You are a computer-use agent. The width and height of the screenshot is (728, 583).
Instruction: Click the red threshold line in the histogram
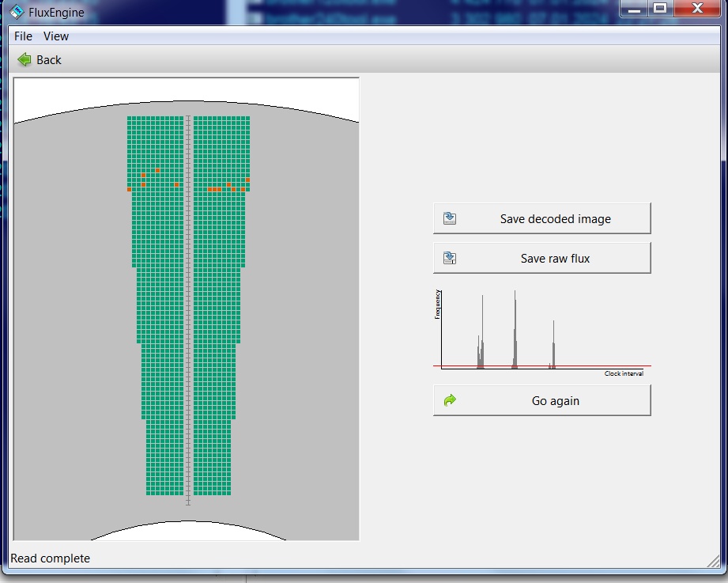(601, 366)
